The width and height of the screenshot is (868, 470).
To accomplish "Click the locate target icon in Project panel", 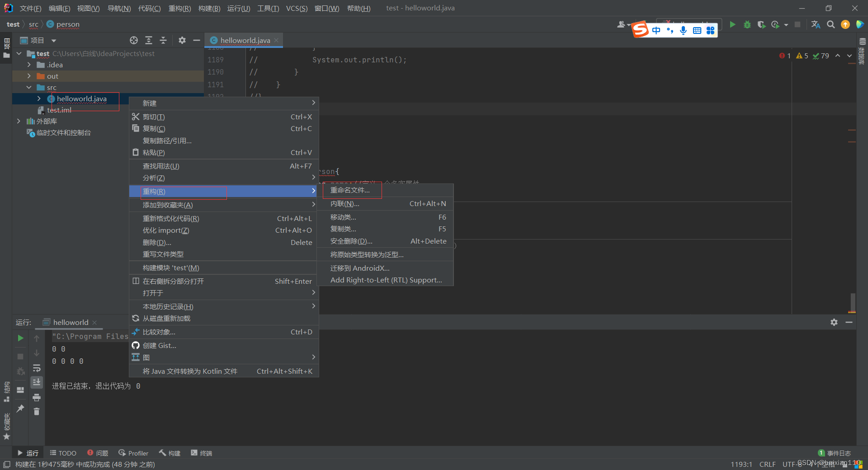I will [134, 40].
